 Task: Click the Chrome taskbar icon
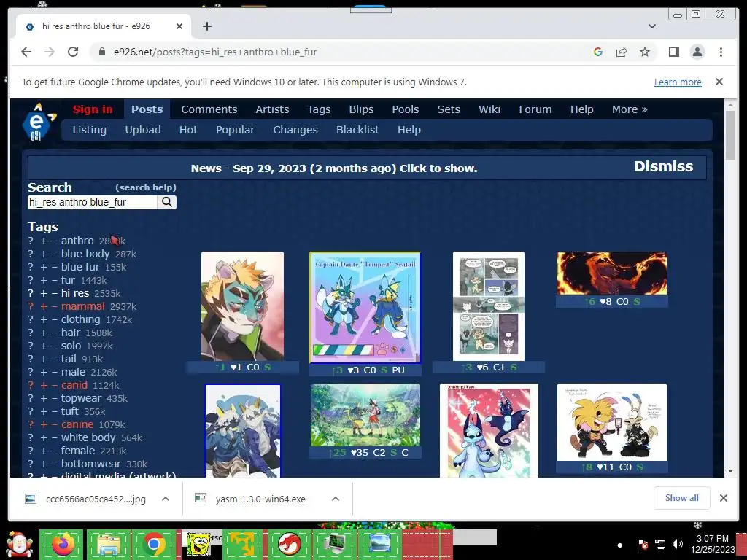tap(153, 544)
